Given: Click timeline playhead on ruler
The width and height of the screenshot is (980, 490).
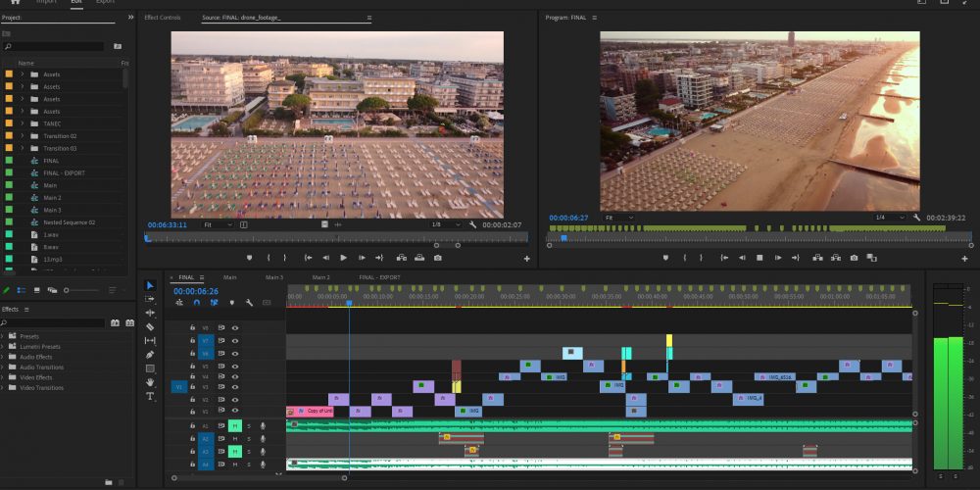Looking at the screenshot, I should point(350,303).
